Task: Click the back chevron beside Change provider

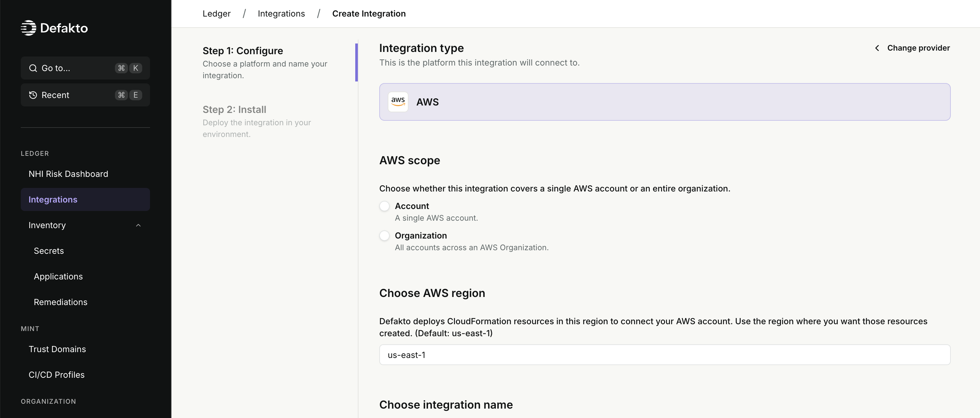Action: pyautogui.click(x=877, y=48)
